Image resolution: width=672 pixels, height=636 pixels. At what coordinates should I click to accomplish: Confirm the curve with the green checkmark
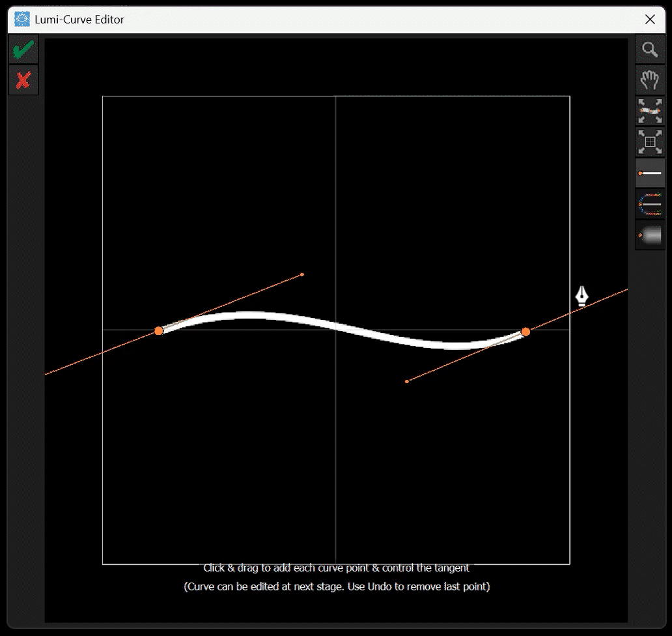(x=23, y=48)
